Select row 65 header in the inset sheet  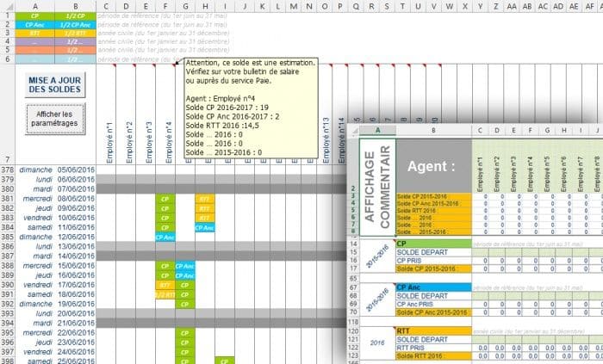353,278
